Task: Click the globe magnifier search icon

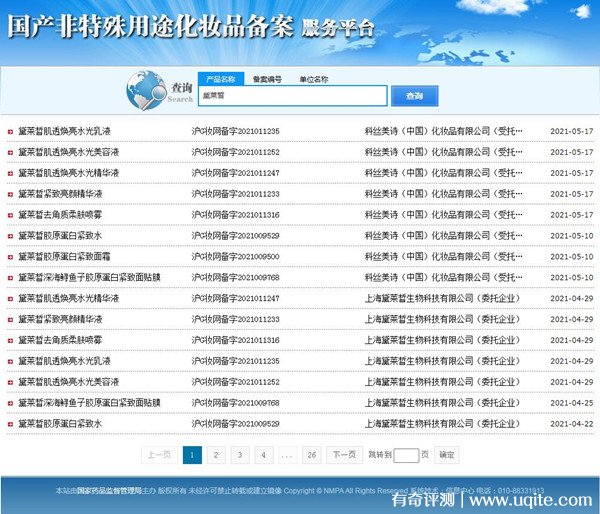Action: [147, 91]
